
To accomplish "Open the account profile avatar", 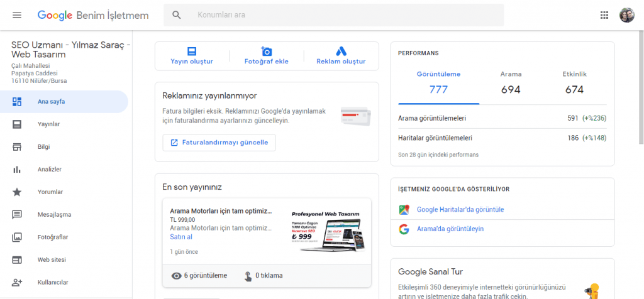I will pos(627,15).
